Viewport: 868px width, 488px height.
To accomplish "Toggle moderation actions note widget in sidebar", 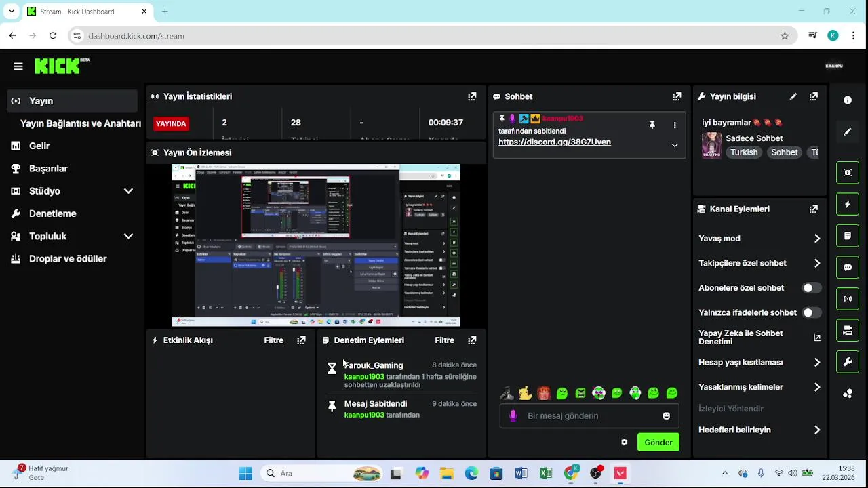I will (x=848, y=236).
